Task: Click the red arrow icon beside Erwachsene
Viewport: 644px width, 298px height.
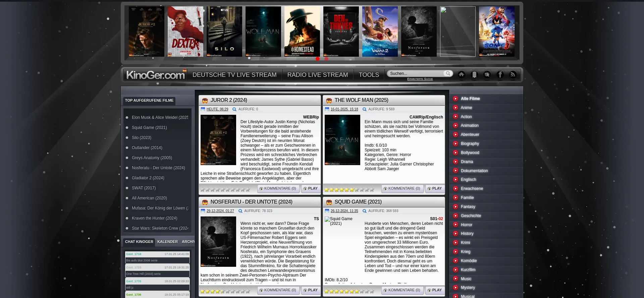Action: click(455, 189)
